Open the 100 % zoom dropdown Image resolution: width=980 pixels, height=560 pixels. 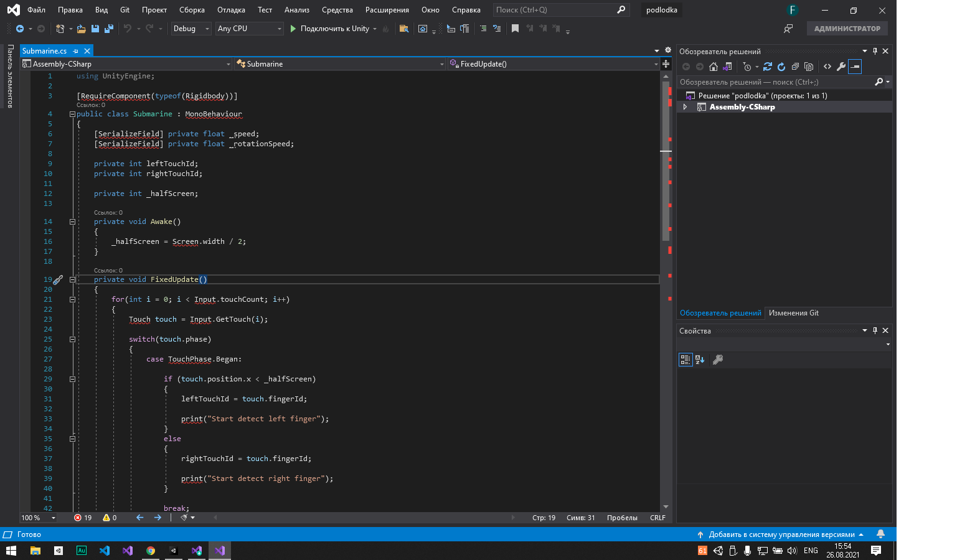(x=39, y=518)
